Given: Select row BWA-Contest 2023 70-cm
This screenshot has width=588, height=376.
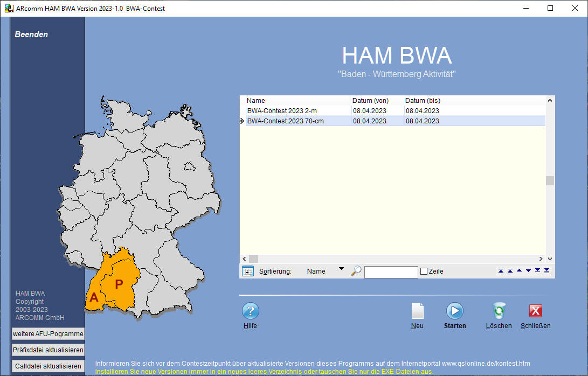Looking at the screenshot, I should pyautogui.click(x=396, y=121).
